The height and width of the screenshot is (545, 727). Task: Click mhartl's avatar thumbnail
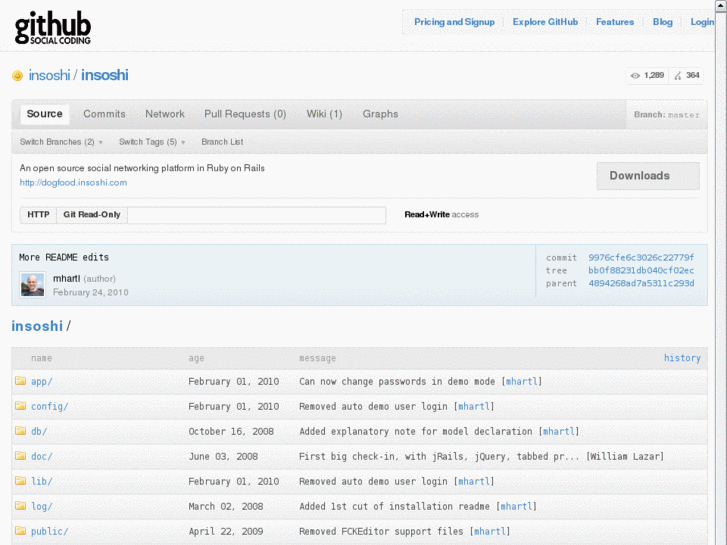click(x=32, y=284)
